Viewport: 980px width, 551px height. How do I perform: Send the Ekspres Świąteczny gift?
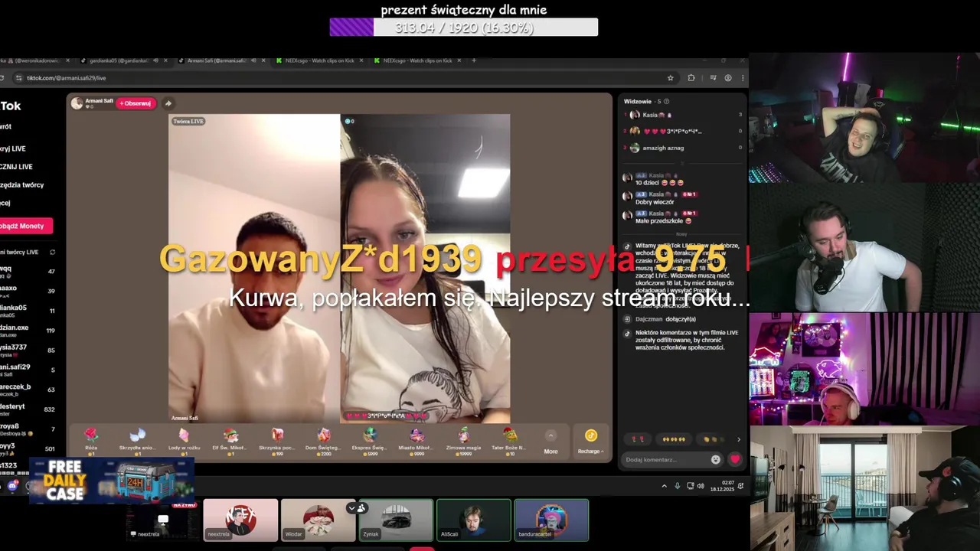[x=371, y=441]
